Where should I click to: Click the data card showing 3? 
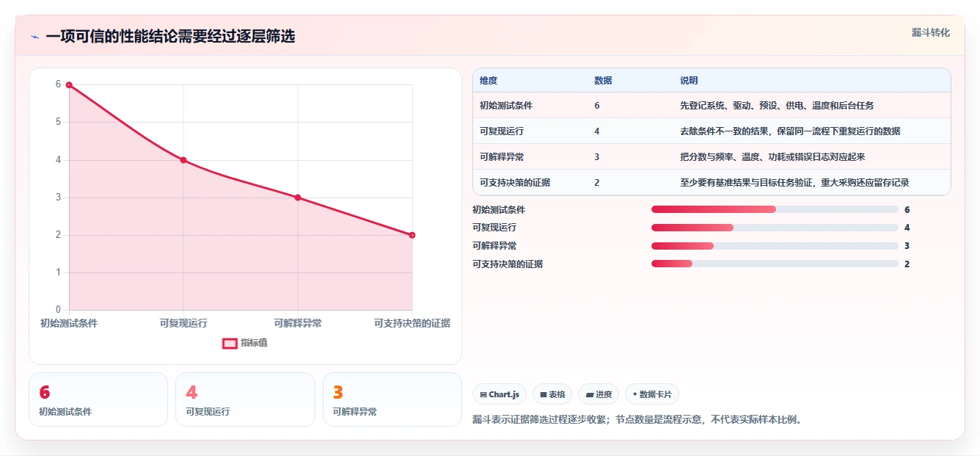click(x=392, y=399)
